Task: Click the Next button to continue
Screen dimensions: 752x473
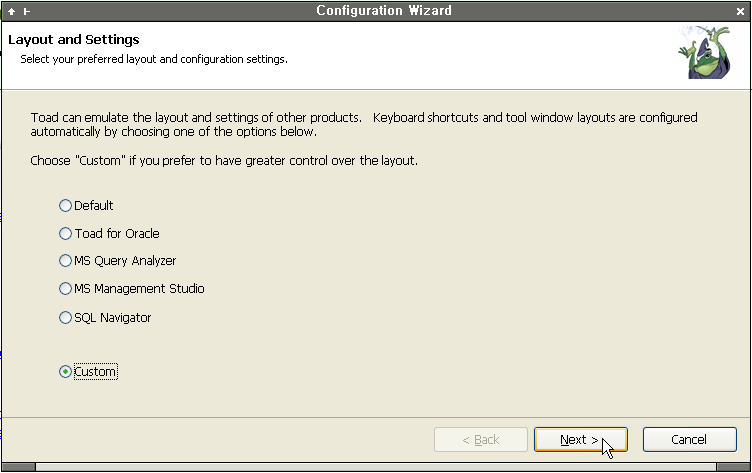Action: [x=581, y=439]
